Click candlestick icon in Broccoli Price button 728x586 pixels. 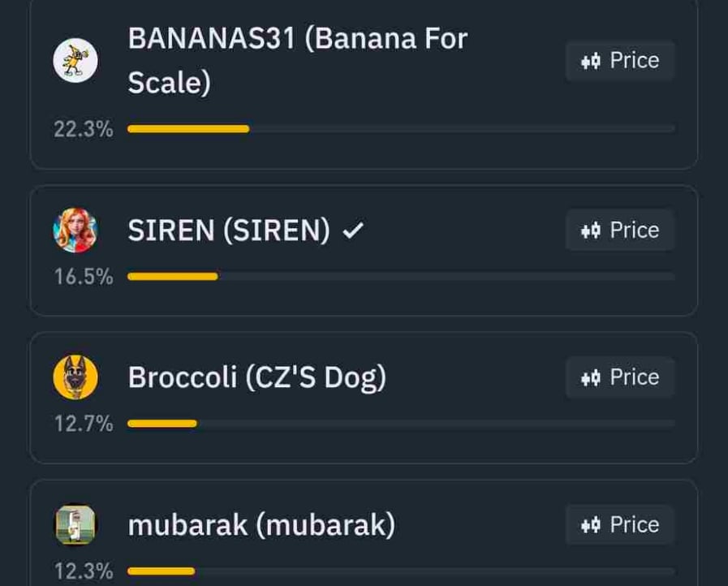tap(591, 377)
